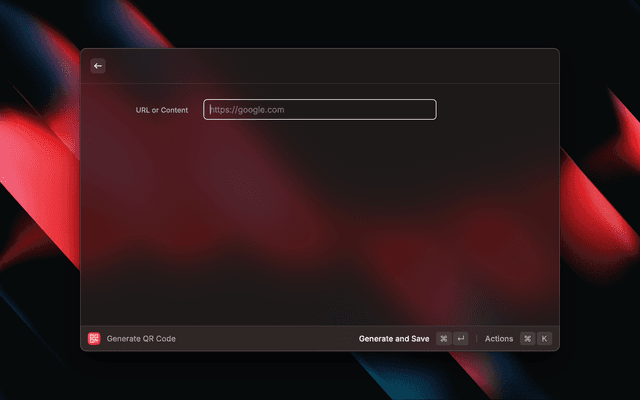This screenshot has height=400, width=640.
Task: Click the red QR Code extension icon
Action: point(94,339)
